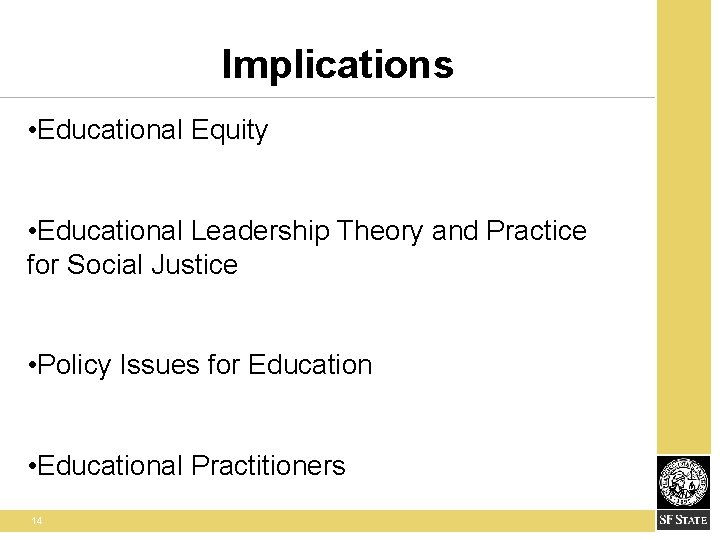720x540 pixels.
Task: Click the bullet dot before Educational Equity
Action: tap(32, 131)
